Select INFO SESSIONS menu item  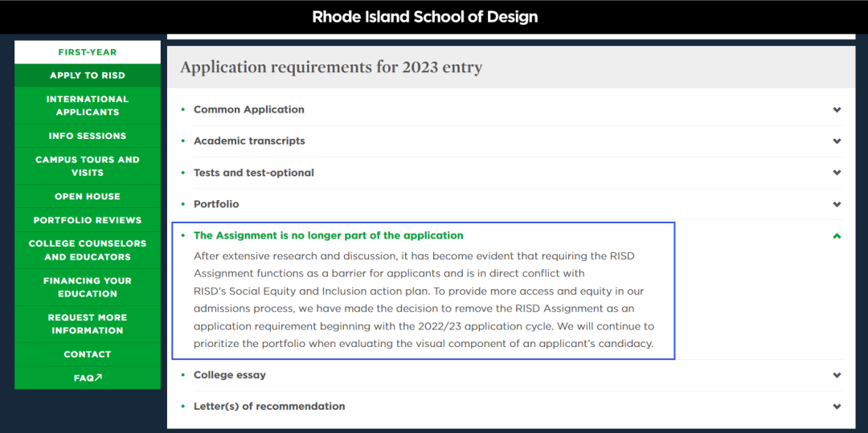(88, 136)
